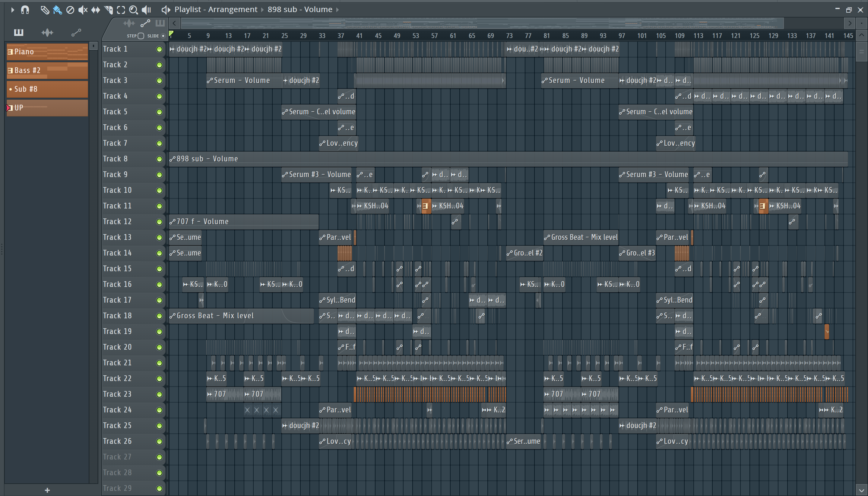Click the scroll up arrow on vertical scrollbar
Image resolution: width=868 pixels, height=496 pixels.
(x=862, y=35)
